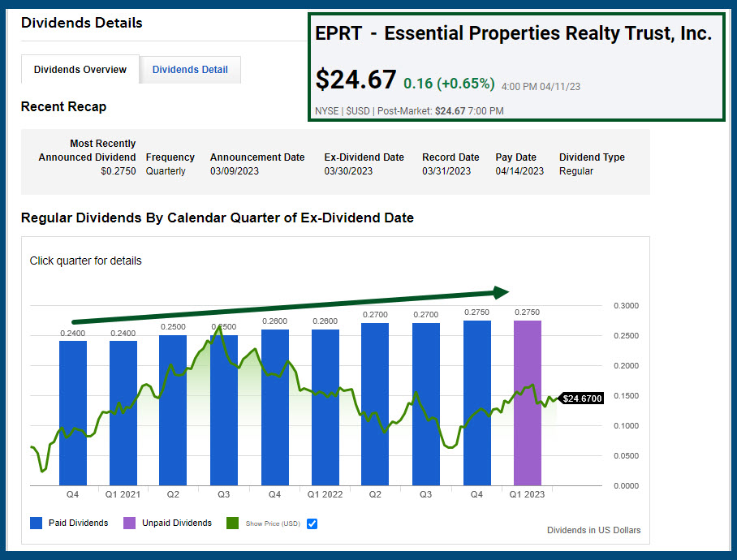Click the Paid Dividends legend label
This screenshot has height=560, width=737.
pos(80,523)
